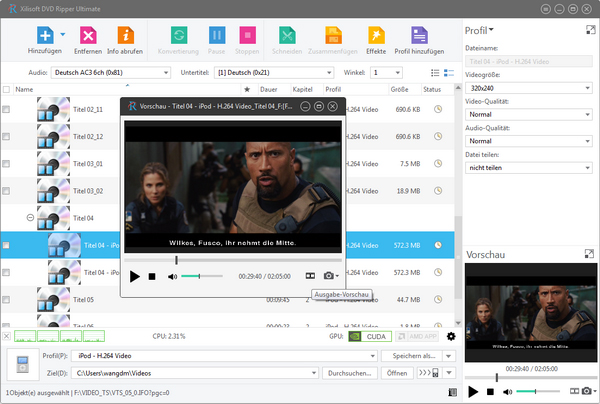Screen dimensions: 600x404
Task: Click the status clock icon for Titel 05
Action: click(x=438, y=299)
